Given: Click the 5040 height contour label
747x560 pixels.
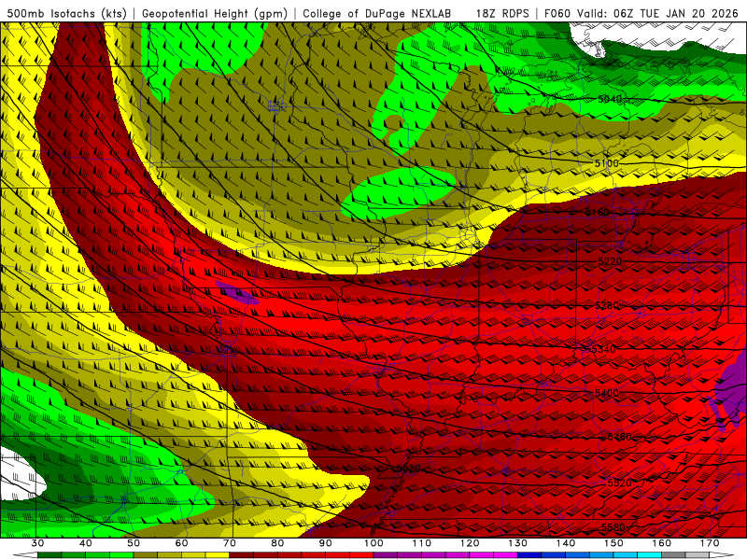Looking at the screenshot, I should 610,99.
